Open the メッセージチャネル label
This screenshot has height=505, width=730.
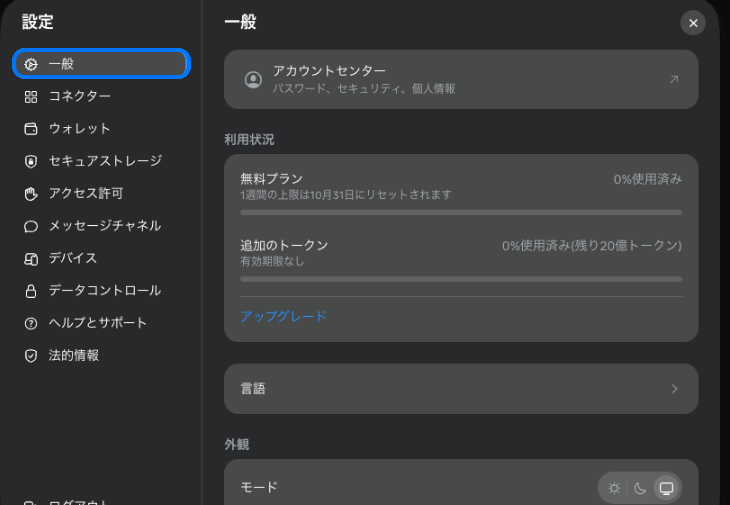(105, 226)
